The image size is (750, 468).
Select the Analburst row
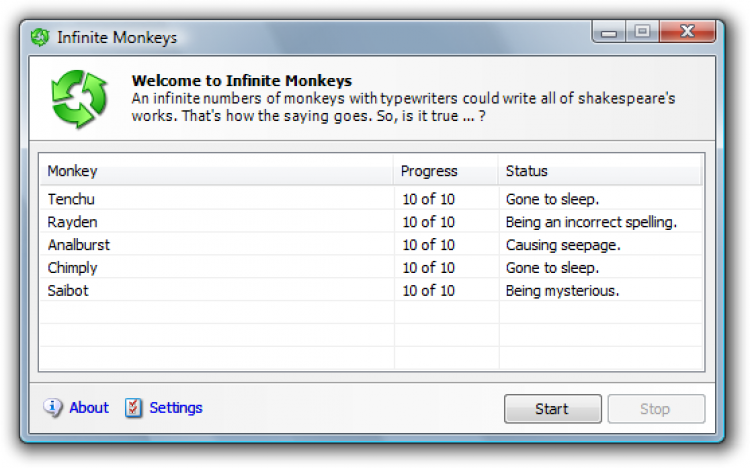tap(371, 245)
